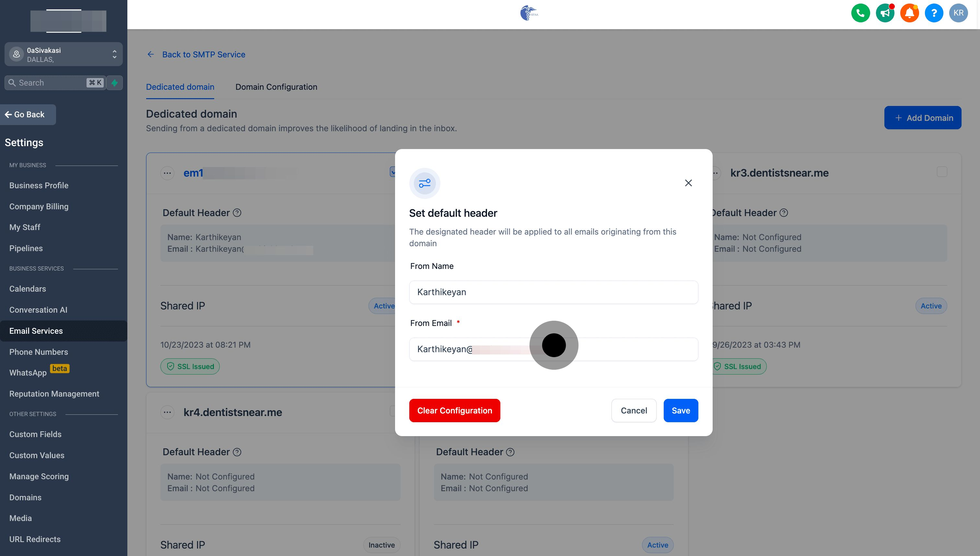Viewport: 980px width, 556px height.
Task: Open Custom Fields settings
Action: click(x=36, y=434)
